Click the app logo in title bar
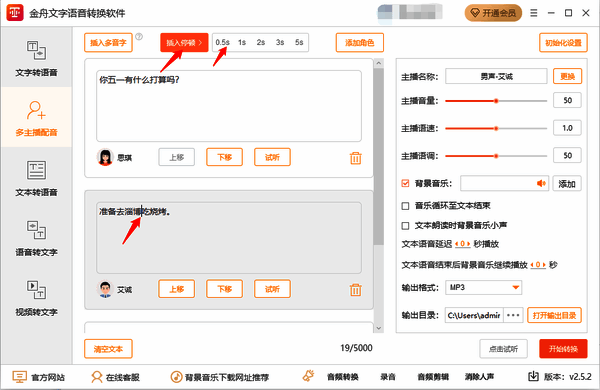 (x=15, y=13)
